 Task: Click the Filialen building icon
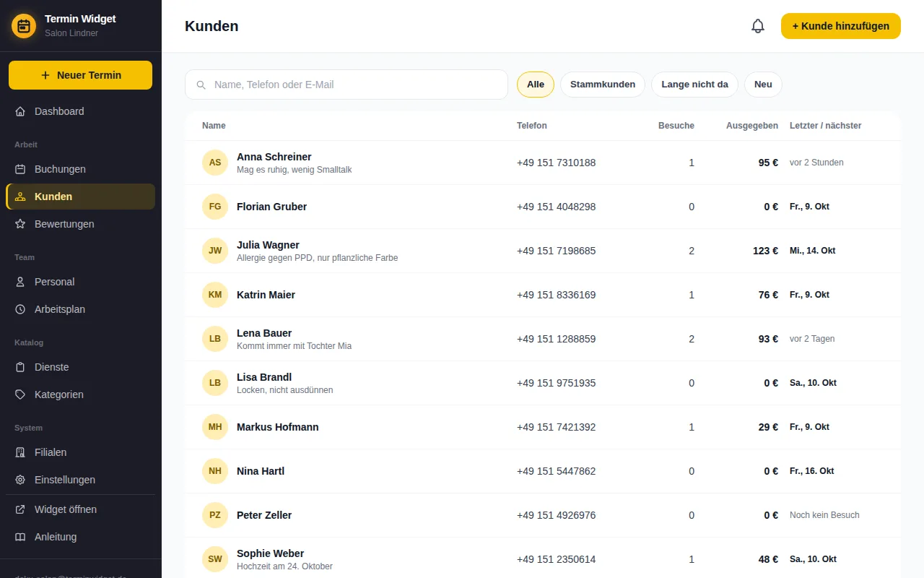pyautogui.click(x=20, y=452)
